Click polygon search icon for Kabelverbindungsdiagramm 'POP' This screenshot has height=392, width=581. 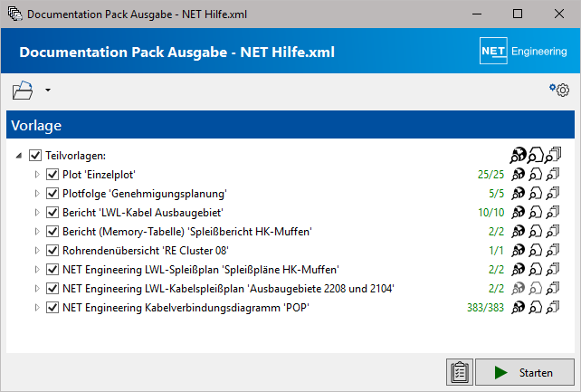pyautogui.click(x=536, y=308)
